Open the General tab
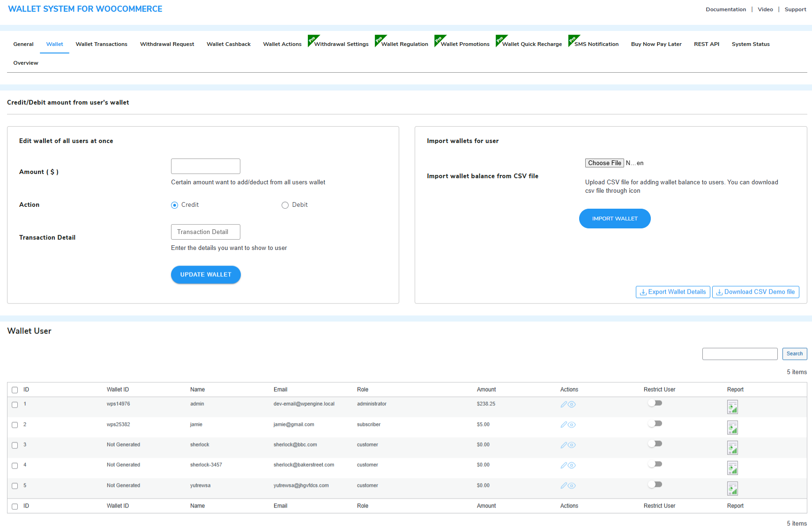This screenshot has height=529, width=812. pos(23,44)
